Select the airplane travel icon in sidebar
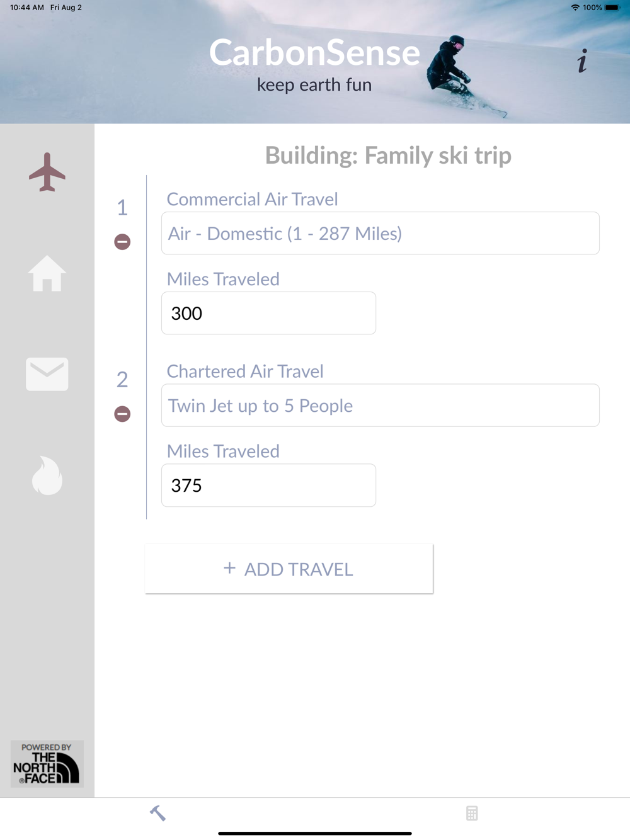This screenshot has width=630, height=840. (47, 172)
